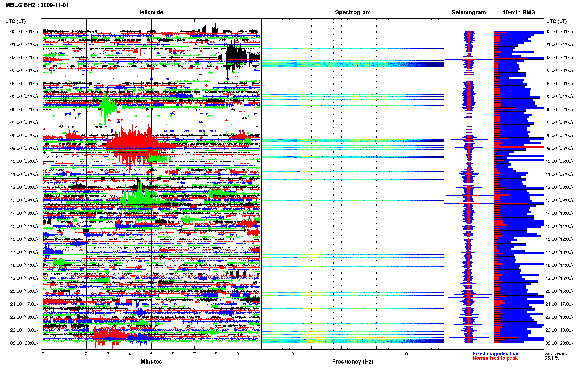This screenshot has height=368, width=588.
Task: Click 07:00 (03:00) label beside the RMS panel
Action: pyautogui.click(x=559, y=122)
